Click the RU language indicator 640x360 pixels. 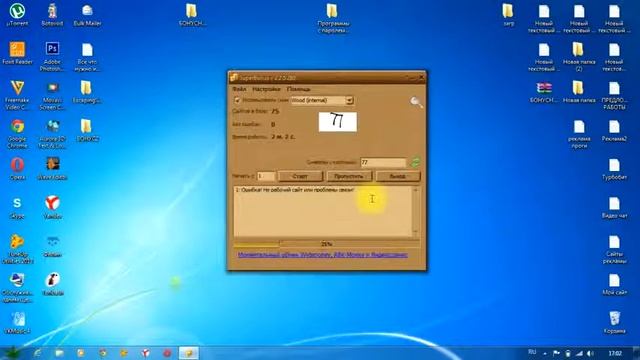[532, 352]
